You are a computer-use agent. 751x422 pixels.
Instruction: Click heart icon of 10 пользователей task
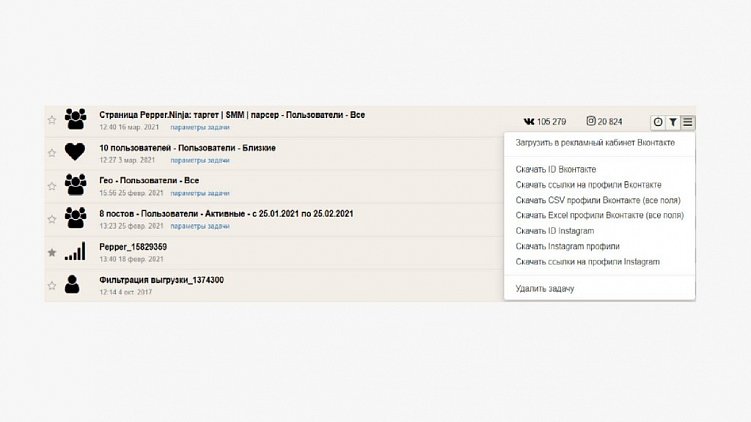(75, 152)
